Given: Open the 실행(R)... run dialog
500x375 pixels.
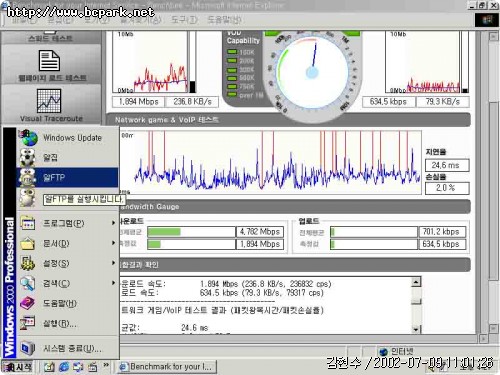Looking at the screenshot, I should click(68, 323).
